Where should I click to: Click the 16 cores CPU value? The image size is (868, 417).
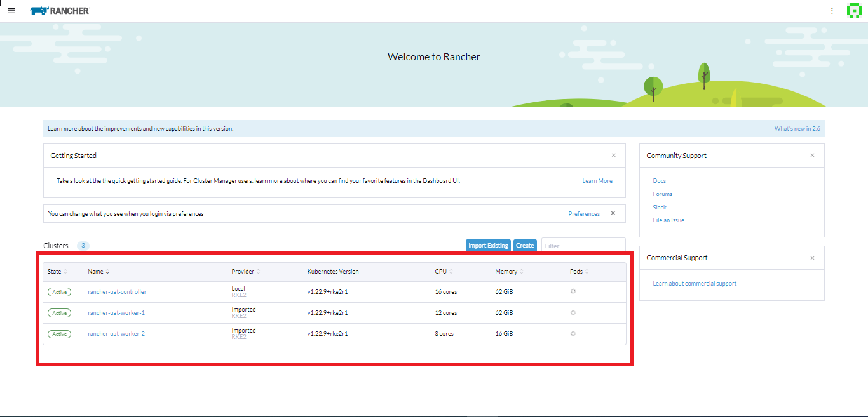[446, 292]
